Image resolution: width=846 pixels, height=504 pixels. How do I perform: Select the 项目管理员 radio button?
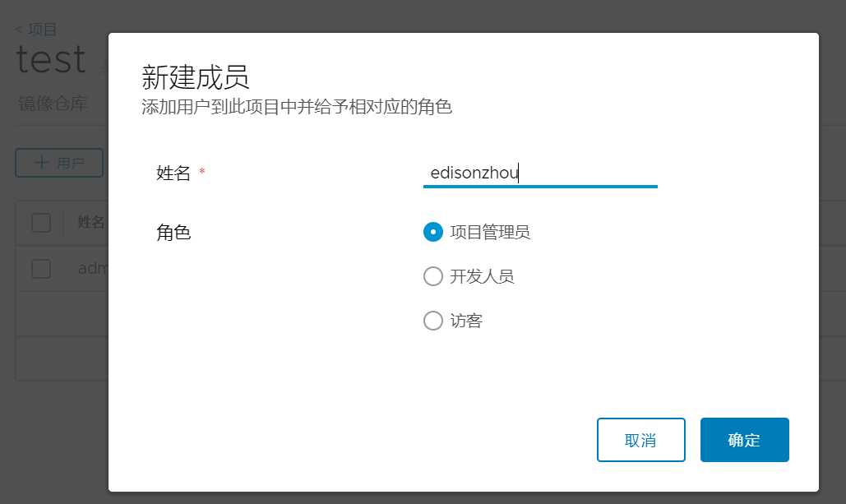coord(433,233)
